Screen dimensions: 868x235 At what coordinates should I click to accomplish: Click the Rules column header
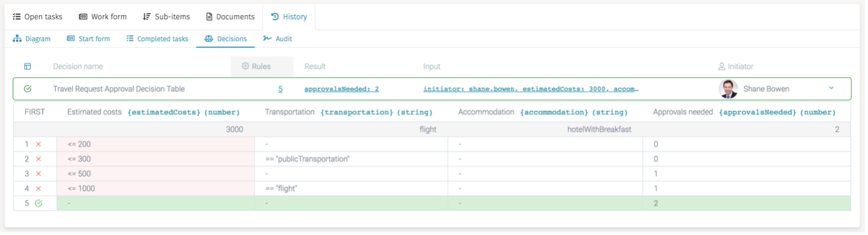click(x=262, y=66)
